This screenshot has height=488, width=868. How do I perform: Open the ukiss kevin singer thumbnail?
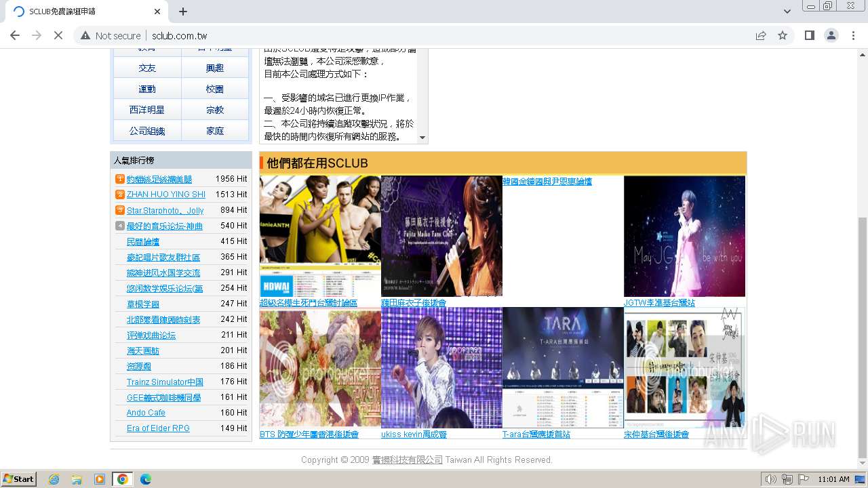pyautogui.click(x=441, y=368)
